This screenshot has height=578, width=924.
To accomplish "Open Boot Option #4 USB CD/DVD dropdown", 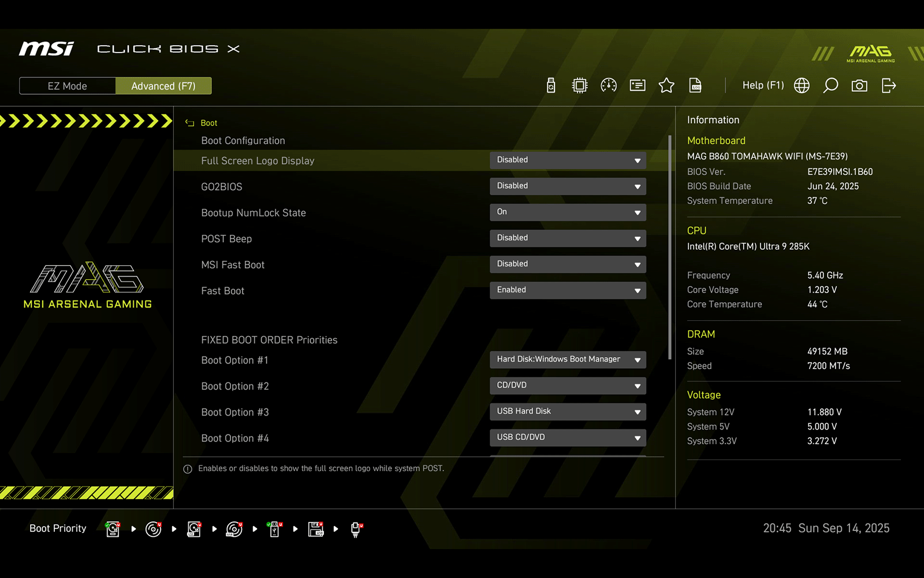I will pos(568,438).
